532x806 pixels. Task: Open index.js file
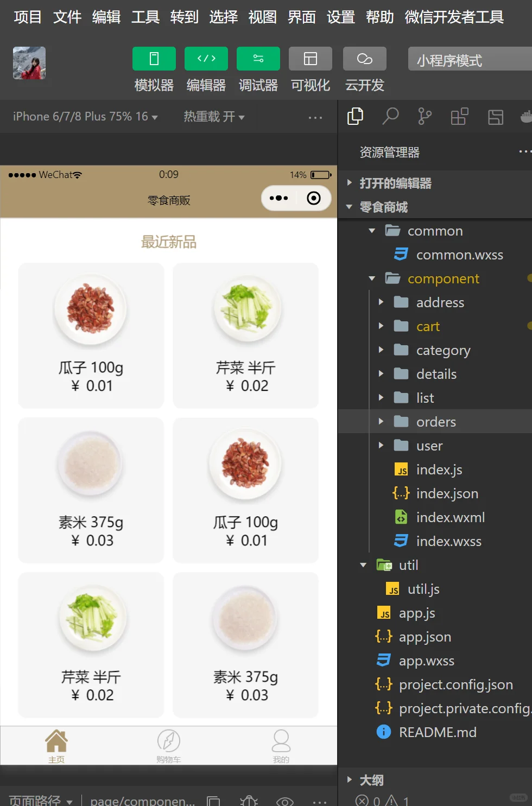(x=435, y=469)
